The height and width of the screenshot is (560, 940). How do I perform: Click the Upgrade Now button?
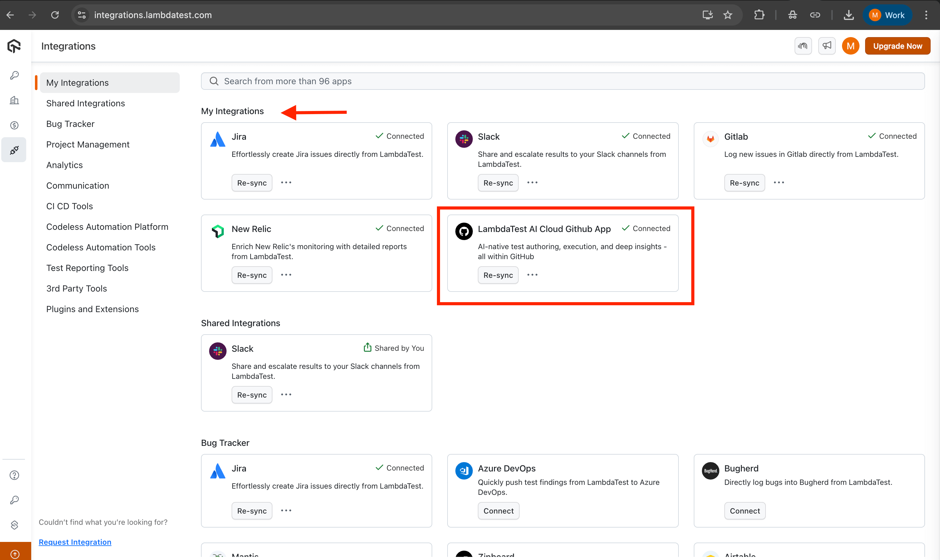pos(897,46)
